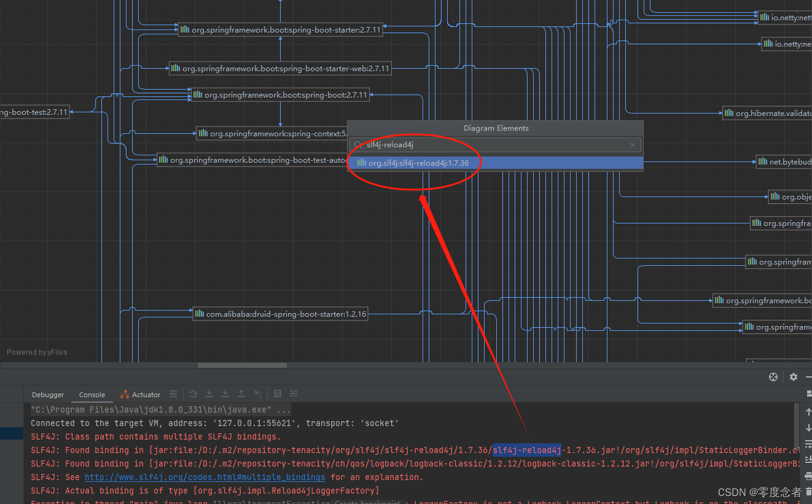This screenshot has height=504, width=812.
Task: Click the console scroll up arrow icon
Action: coord(808,411)
